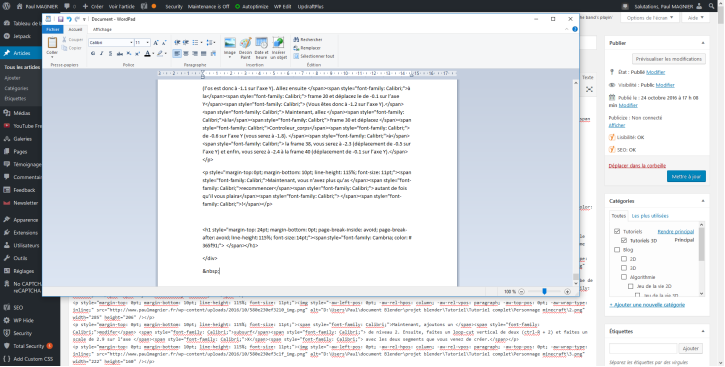
Task: Zoom in with the plus icon
Action: tap(567, 292)
